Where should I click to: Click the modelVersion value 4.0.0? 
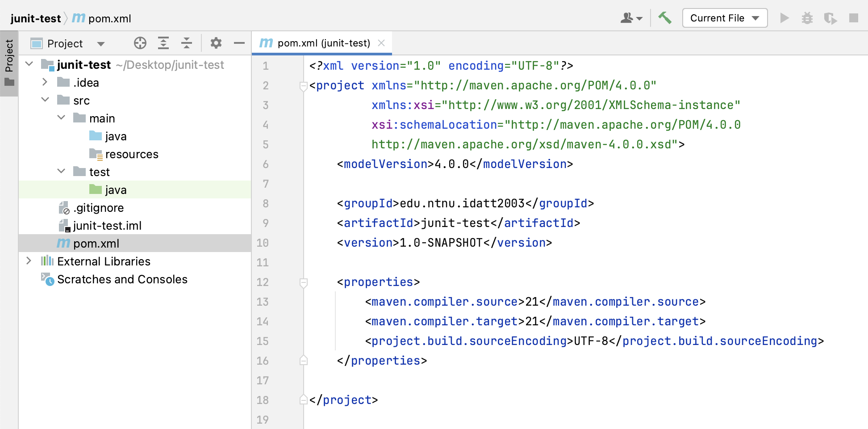pos(452,164)
